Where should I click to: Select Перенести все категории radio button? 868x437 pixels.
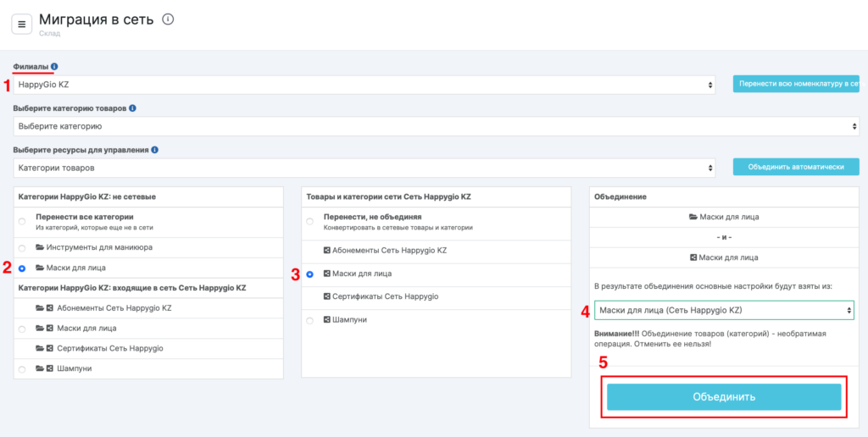click(22, 221)
